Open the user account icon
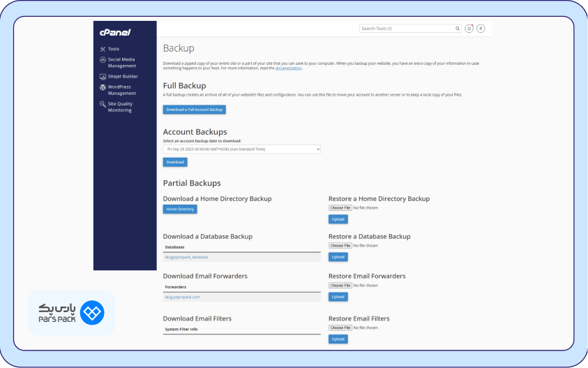 pos(481,29)
